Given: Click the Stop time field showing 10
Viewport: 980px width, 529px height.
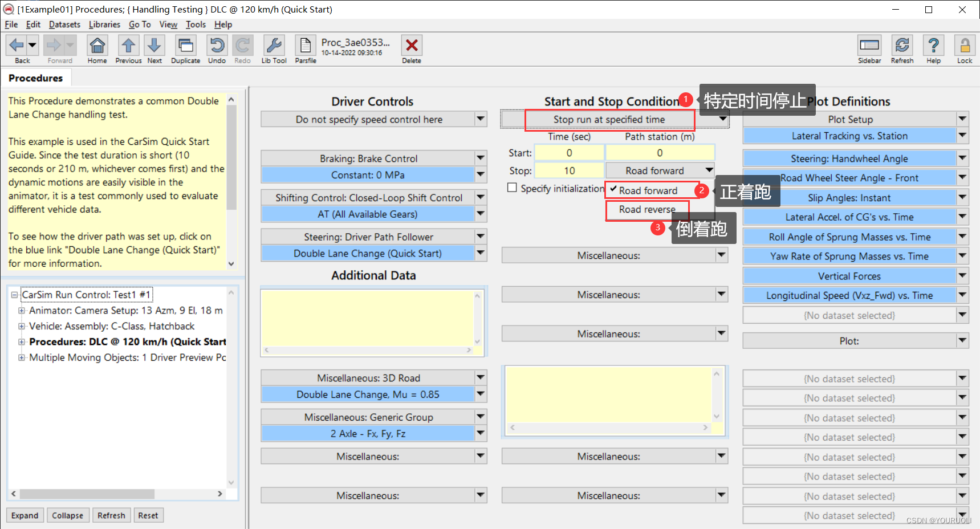Looking at the screenshot, I should pyautogui.click(x=569, y=170).
